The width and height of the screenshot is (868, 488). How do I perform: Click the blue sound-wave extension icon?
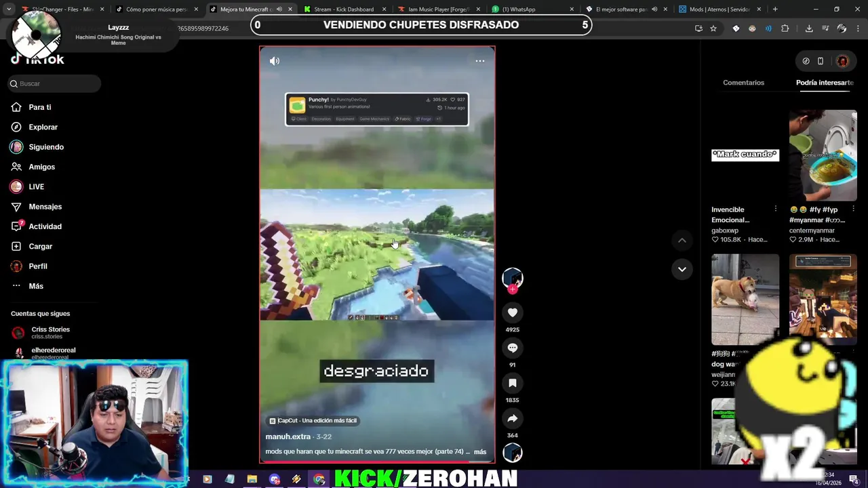[768, 28]
